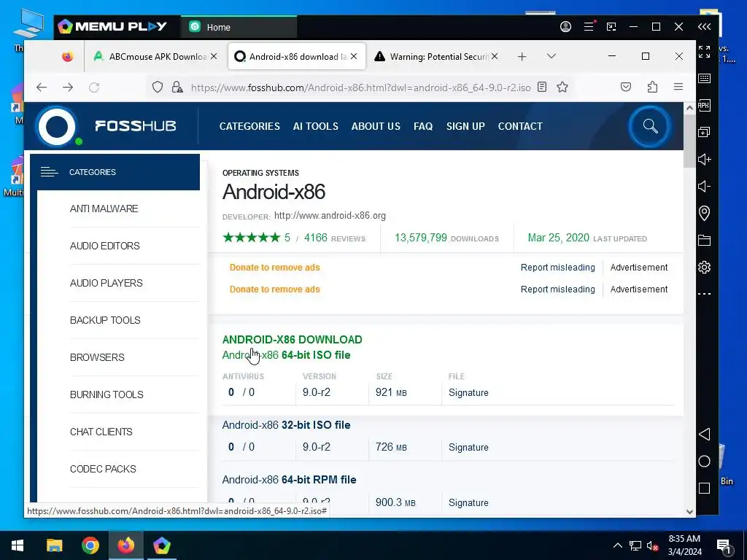The width and height of the screenshot is (747, 560).
Task: Open the MEmu GPS location icon
Action: [704, 213]
